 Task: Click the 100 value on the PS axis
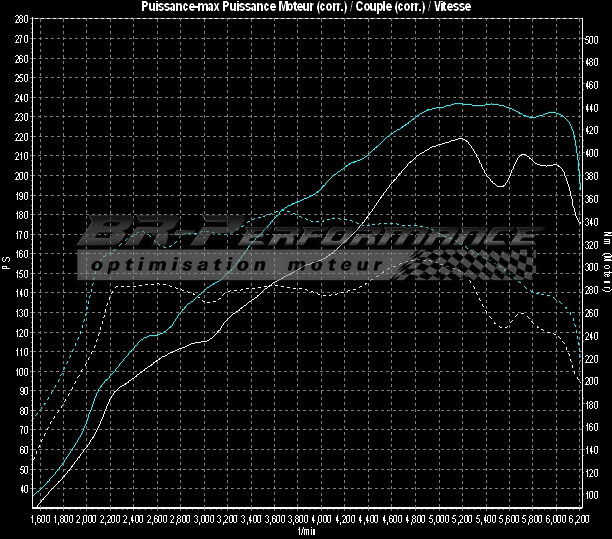(22, 371)
